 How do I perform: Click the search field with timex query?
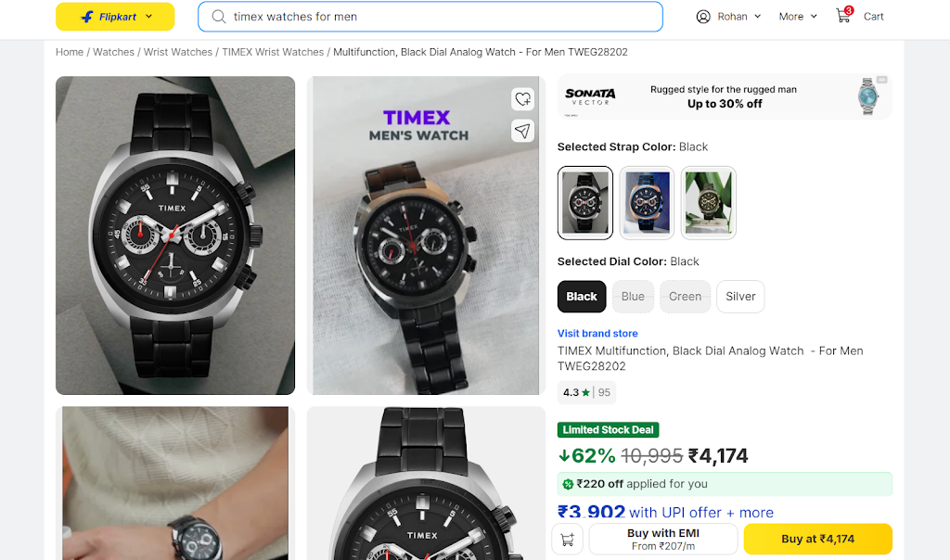click(x=430, y=17)
